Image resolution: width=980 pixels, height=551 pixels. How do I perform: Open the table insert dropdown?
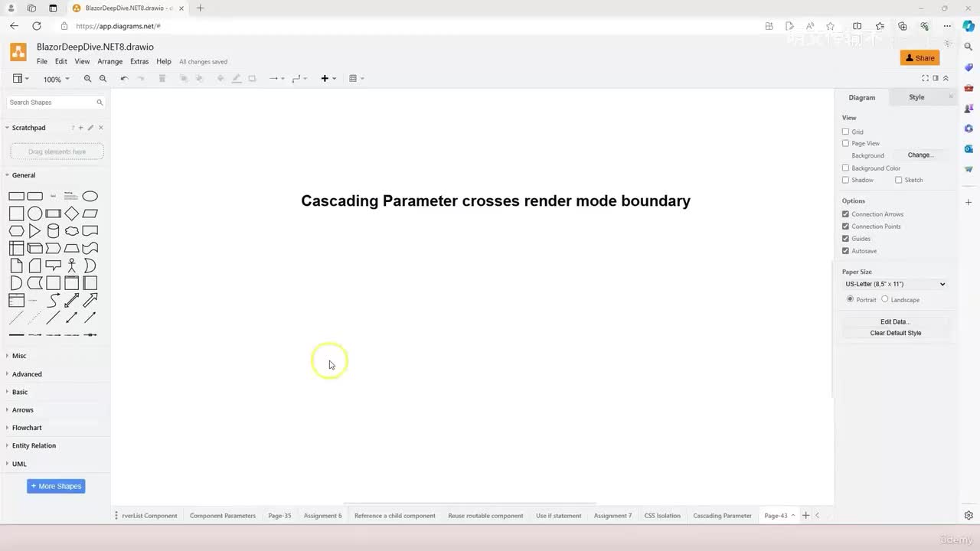click(x=356, y=79)
